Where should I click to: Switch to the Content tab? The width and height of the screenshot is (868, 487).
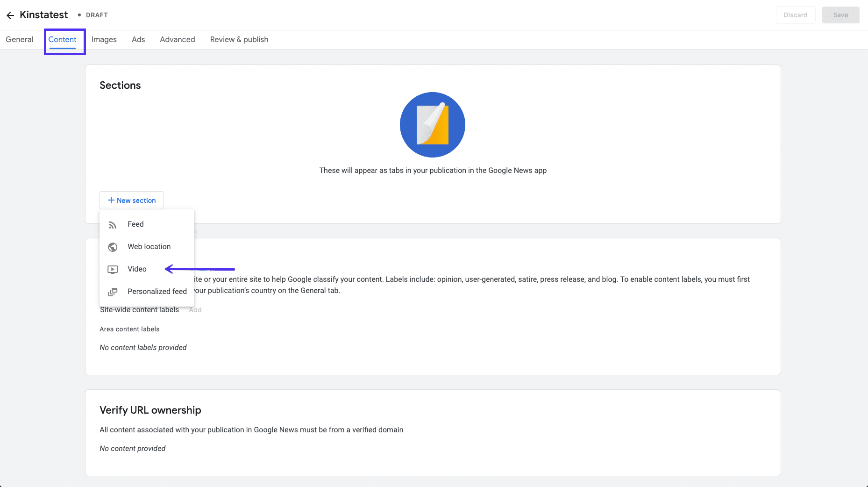click(x=62, y=40)
